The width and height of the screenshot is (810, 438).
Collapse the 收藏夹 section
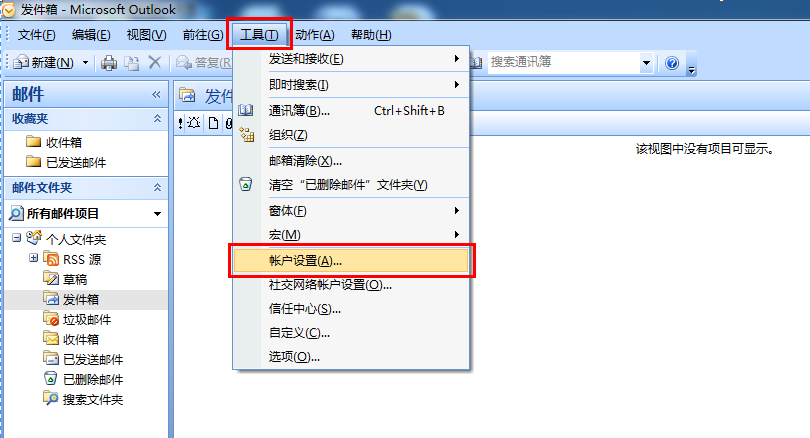(158, 118)
